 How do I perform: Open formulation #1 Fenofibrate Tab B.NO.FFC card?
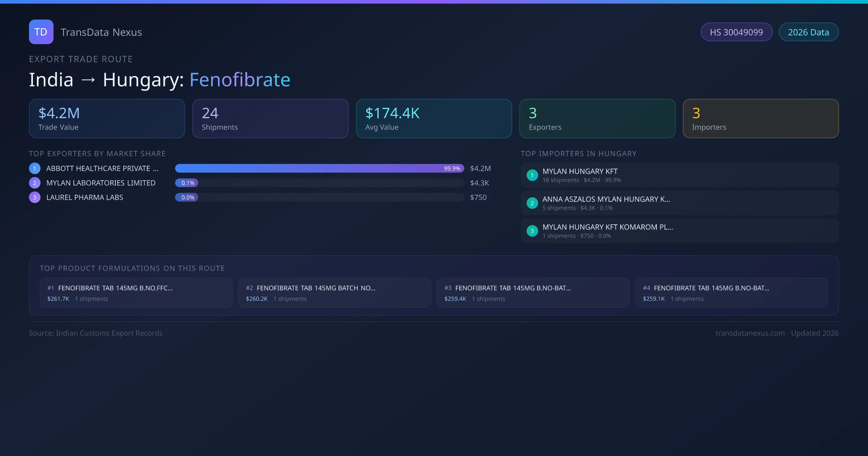click(136, 293)
